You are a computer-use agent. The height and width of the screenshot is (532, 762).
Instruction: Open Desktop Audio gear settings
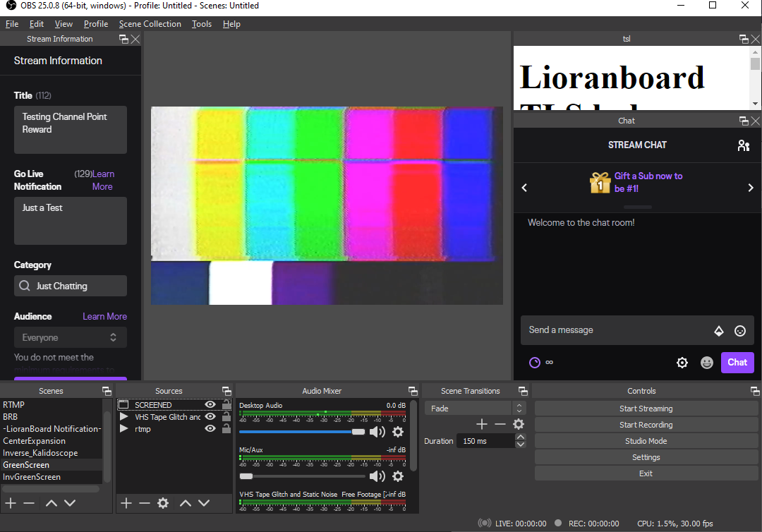pyautogui.click(x=397, y=432)
